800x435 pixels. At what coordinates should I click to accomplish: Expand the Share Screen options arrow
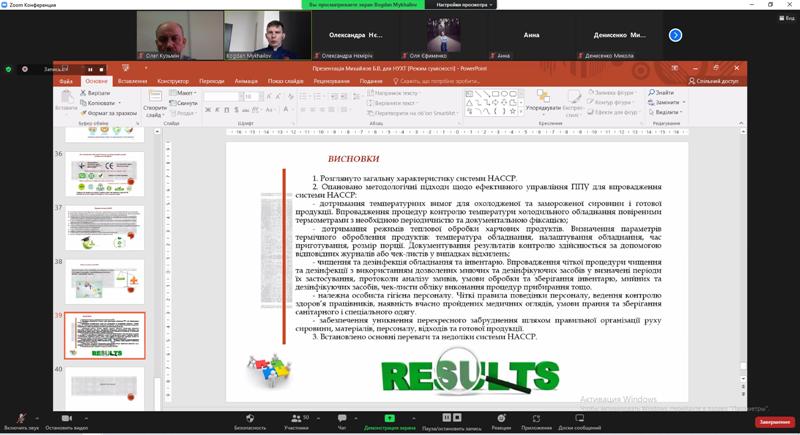(x=413, y=419)
